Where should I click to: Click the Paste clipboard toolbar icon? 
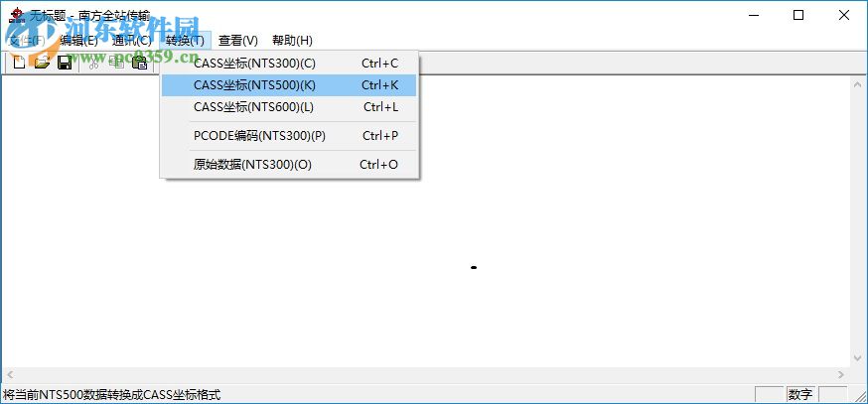139,63
